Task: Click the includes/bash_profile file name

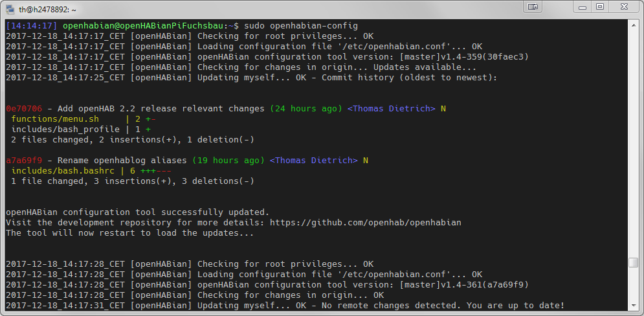Action: coord(65,130)
